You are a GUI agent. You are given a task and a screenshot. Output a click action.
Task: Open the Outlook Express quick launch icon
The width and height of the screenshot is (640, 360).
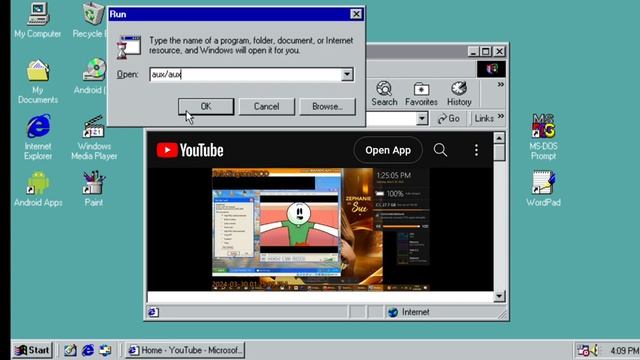tap(105, 350)
